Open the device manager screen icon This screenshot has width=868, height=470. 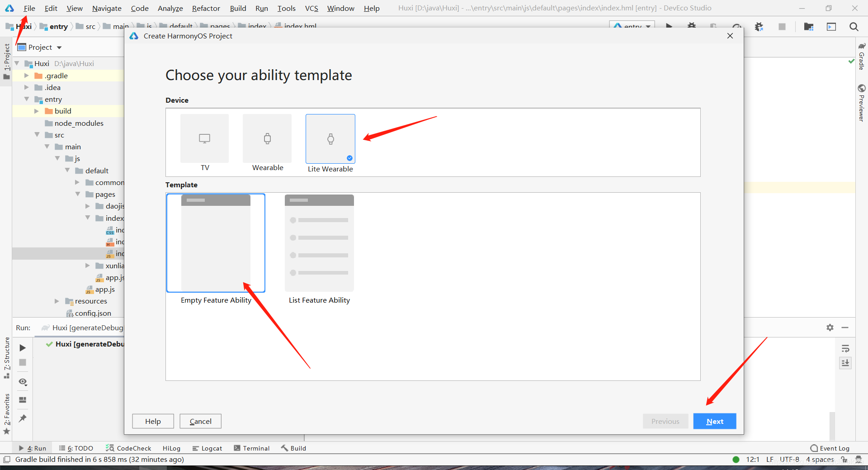(831, 27)
